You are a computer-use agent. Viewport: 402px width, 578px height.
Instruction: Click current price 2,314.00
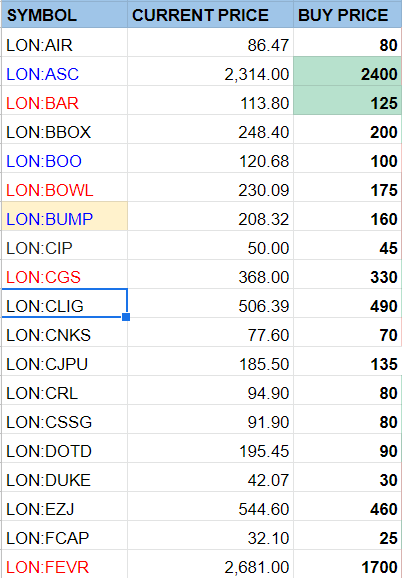(210, 72)
